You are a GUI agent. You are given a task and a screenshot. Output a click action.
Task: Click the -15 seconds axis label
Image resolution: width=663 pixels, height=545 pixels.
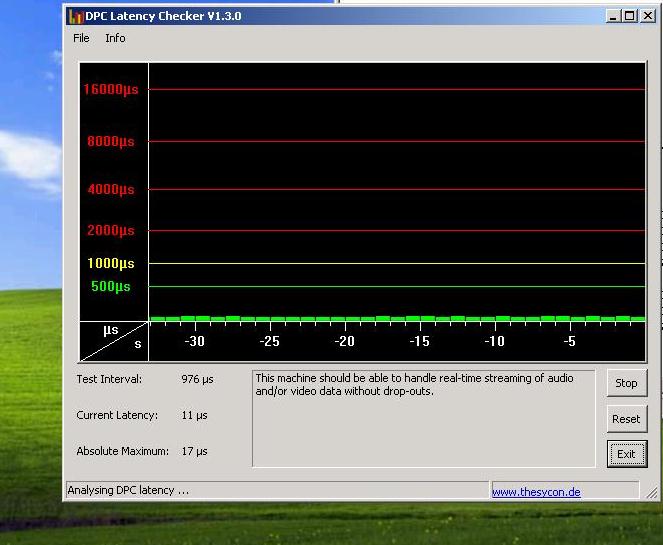(x=419, y=341)
